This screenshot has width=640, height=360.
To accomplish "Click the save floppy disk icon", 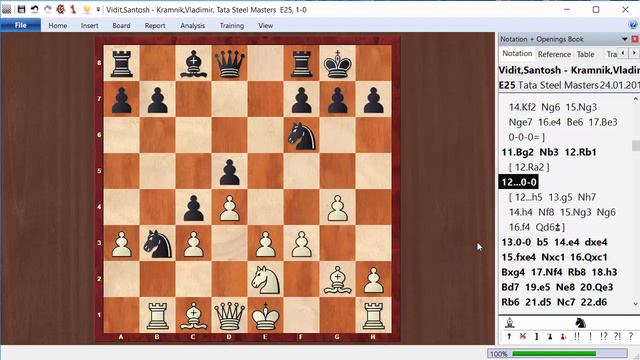I will pos(21,9).
